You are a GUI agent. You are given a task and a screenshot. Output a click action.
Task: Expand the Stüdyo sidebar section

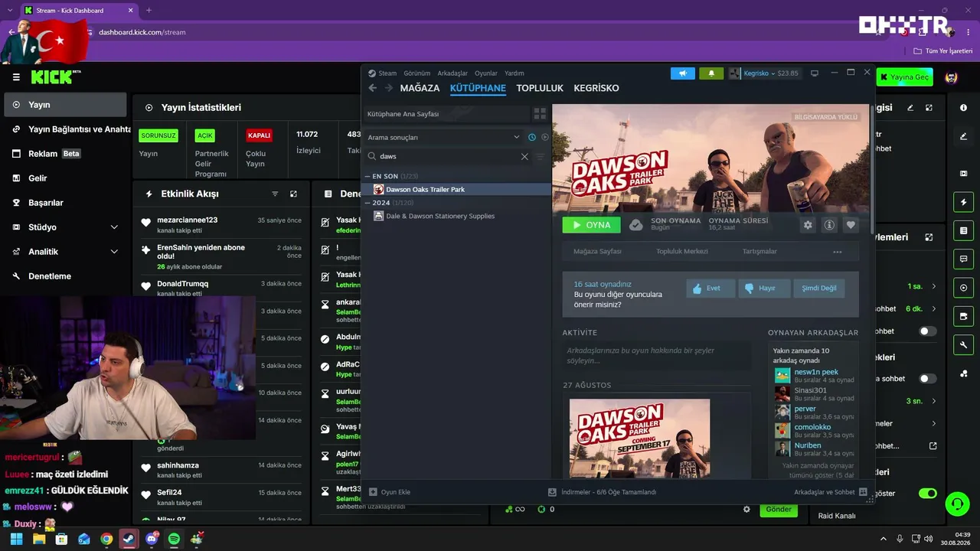coord(65,227)
